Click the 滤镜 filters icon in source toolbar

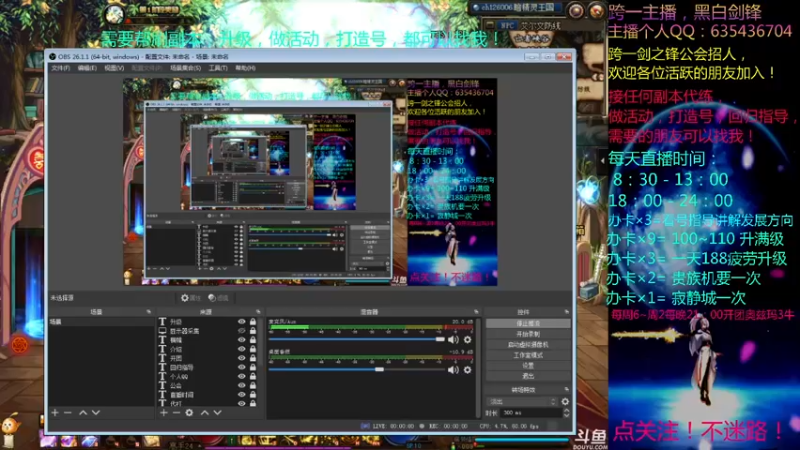click(218, 298)
